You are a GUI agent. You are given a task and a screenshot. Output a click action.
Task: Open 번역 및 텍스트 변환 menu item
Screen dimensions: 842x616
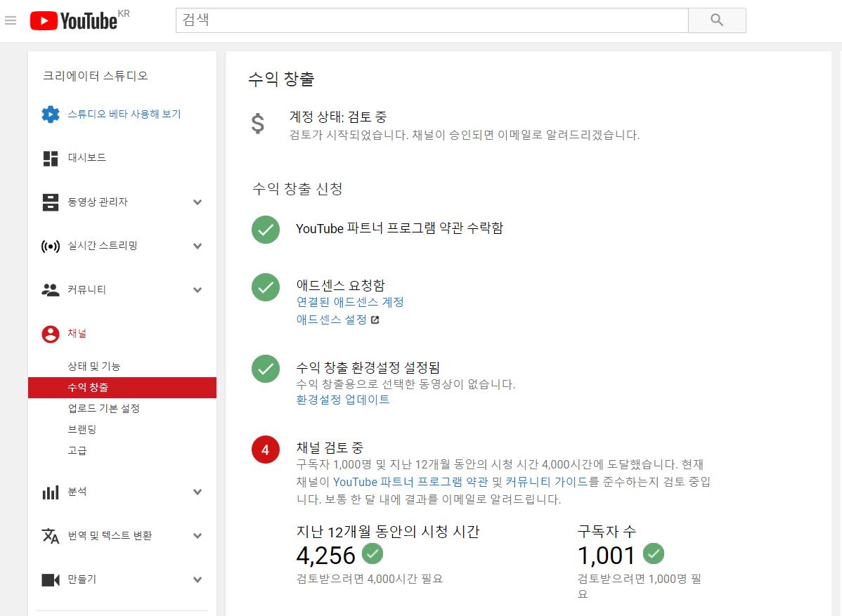pos(110,535)
